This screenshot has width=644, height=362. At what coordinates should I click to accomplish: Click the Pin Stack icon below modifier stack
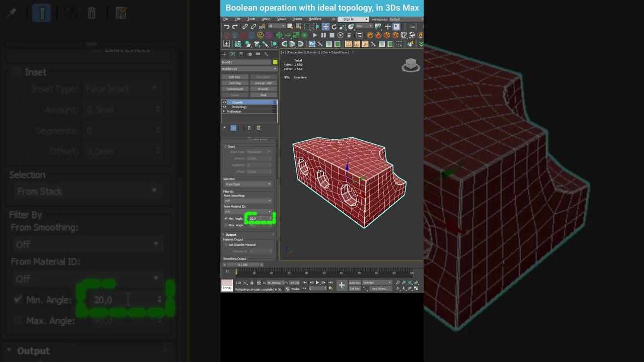pos(224,128)
